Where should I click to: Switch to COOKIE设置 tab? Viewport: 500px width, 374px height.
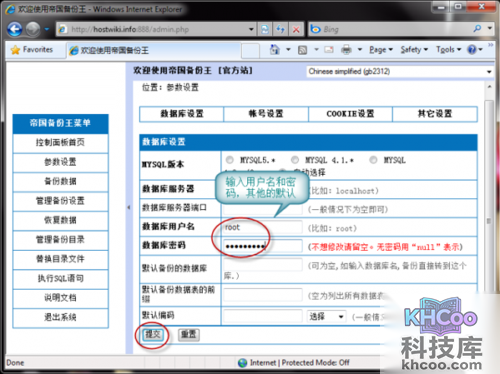350,114
